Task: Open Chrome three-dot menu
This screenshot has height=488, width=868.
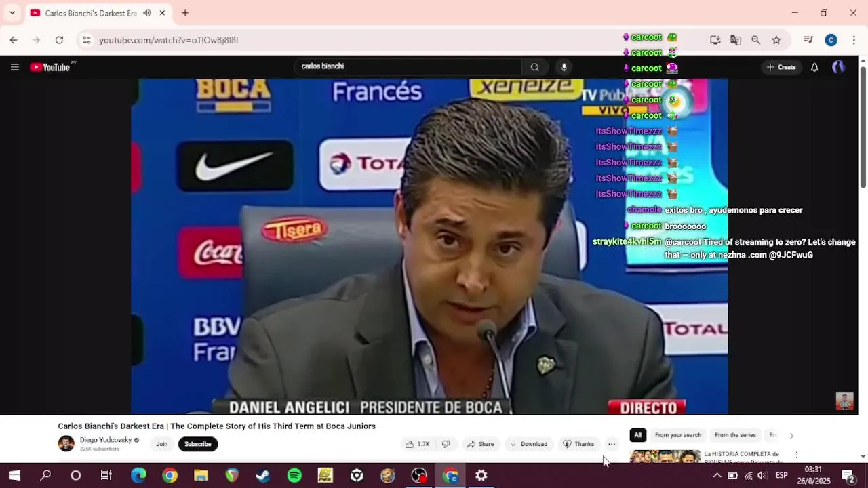Action: click(852, 40)
